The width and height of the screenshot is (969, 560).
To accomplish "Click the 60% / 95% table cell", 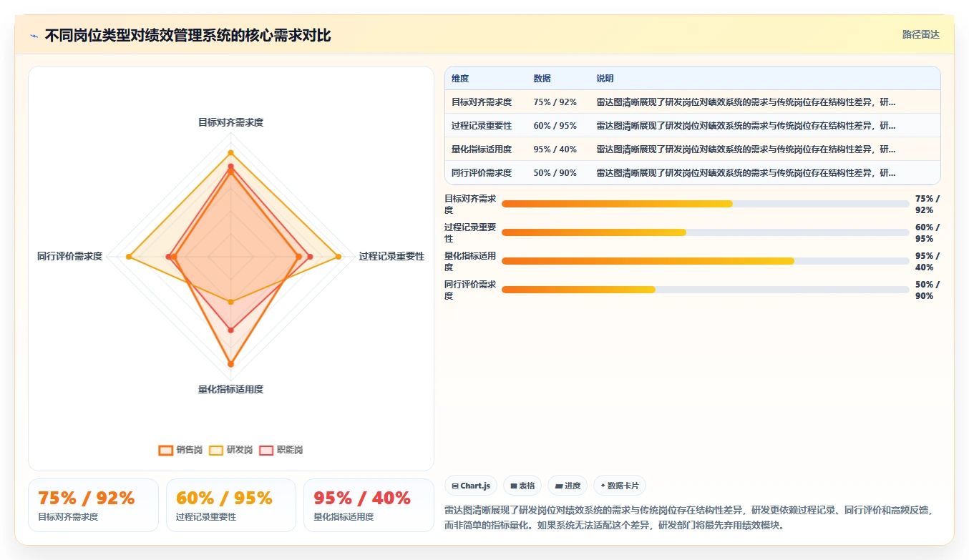I will 555,126.
